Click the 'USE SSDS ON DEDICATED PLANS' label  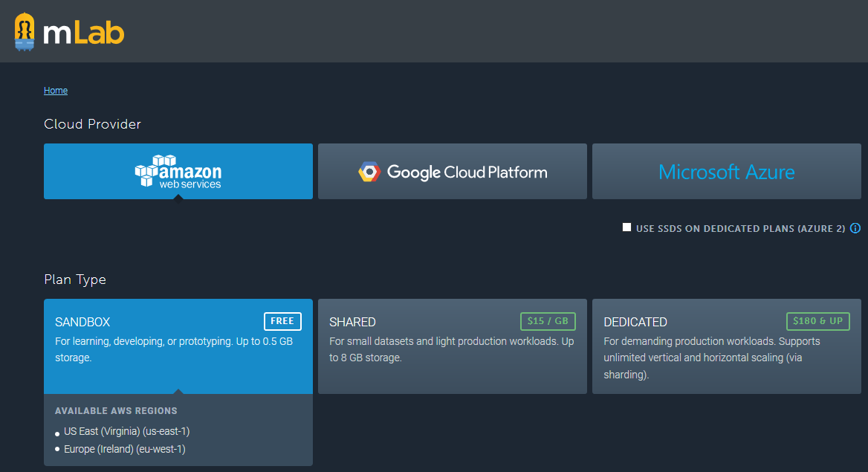(740, 228)
